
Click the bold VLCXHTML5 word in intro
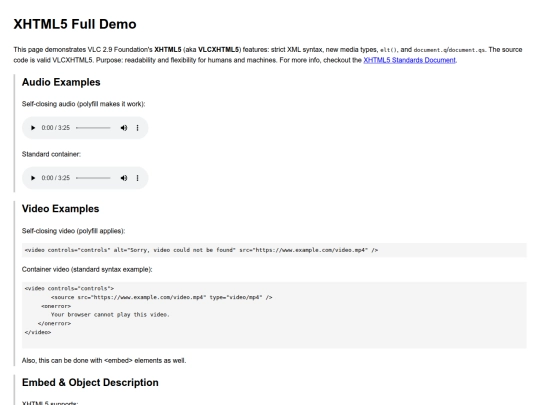(219, 50)
